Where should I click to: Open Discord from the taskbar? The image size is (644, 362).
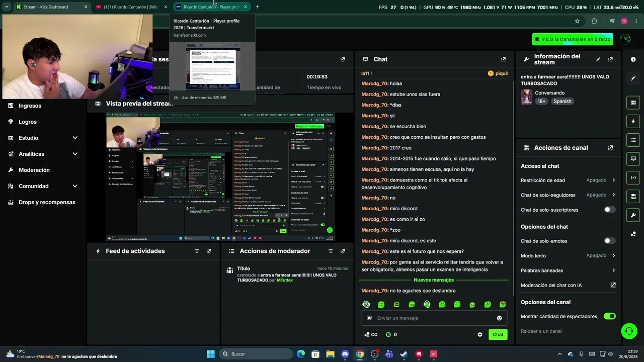pos(345,354)
